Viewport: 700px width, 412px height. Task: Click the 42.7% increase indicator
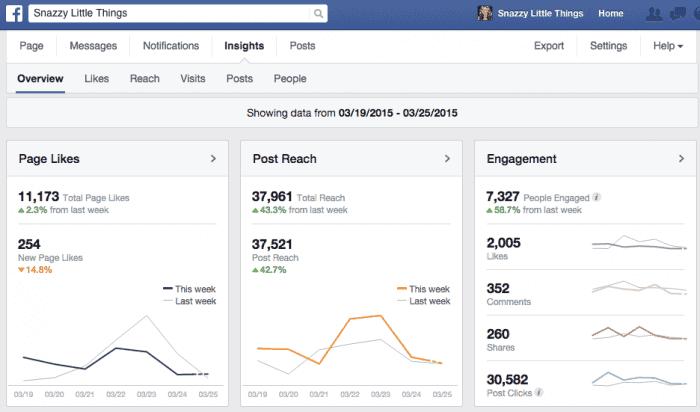tap(269, 270)
